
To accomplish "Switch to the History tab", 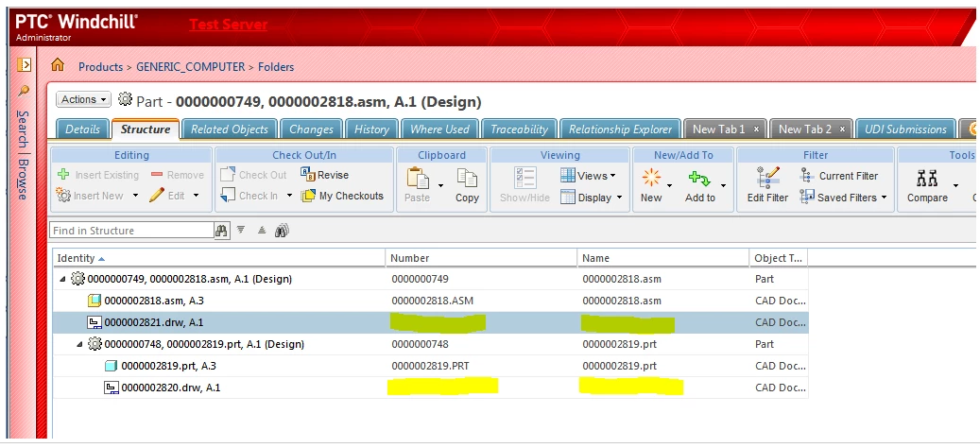I will [371, 129].
